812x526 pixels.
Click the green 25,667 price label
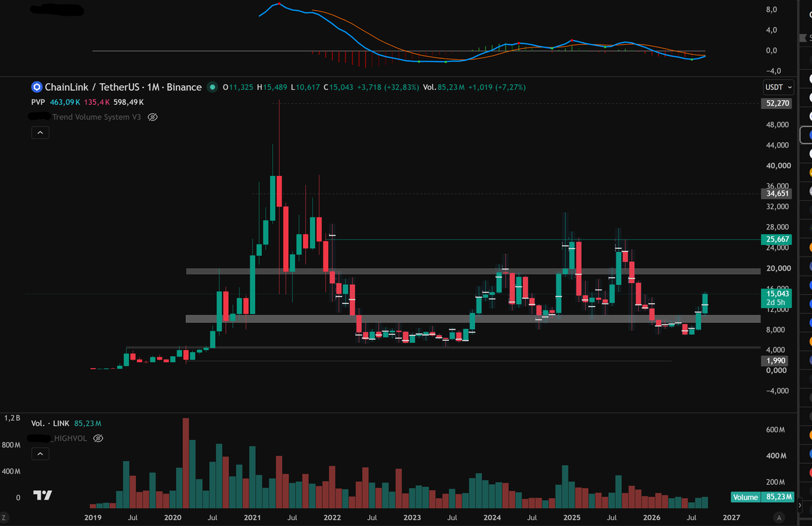775,240
